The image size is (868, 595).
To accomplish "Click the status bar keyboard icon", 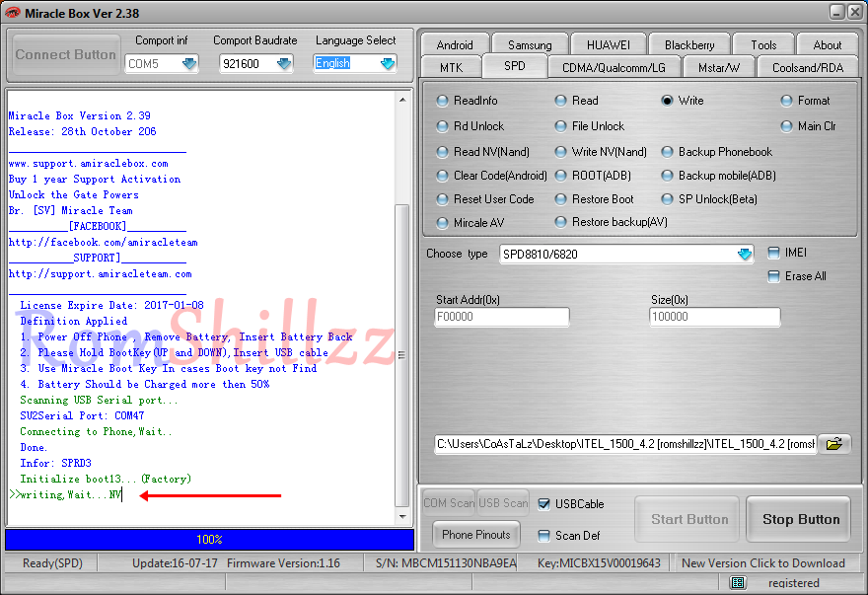I will click(x=738, y=582).
